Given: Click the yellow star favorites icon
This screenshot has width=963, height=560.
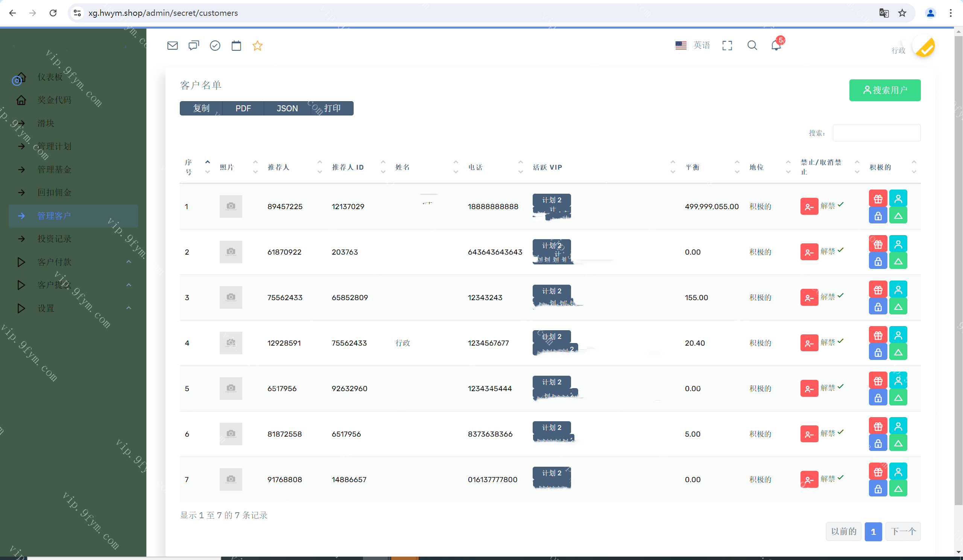Looking at the screenshot, I should click(257, 46).
